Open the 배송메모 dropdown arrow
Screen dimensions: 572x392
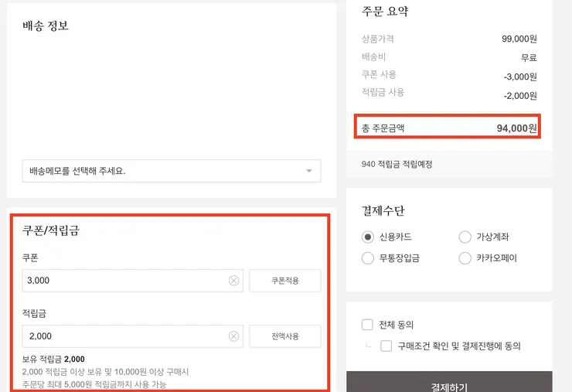coord(309,171)
